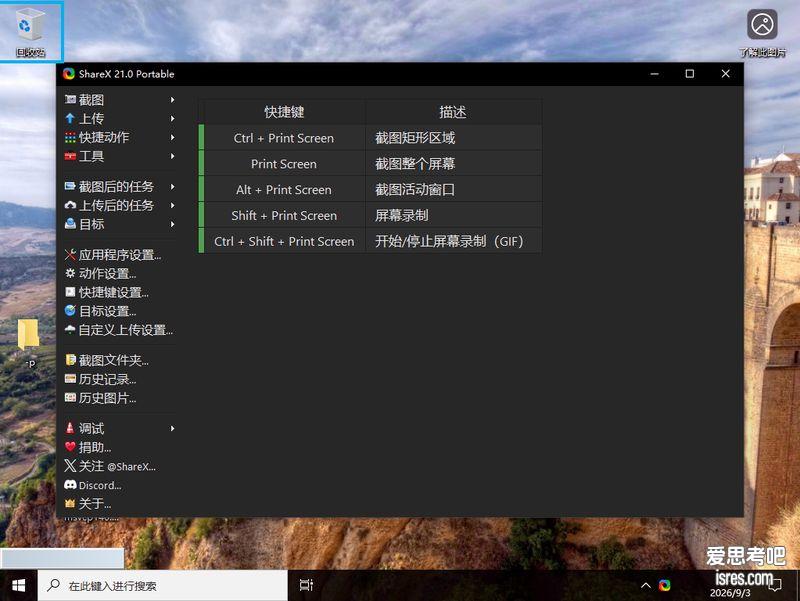Click the 快捷动作 grid icon
Image resolution: width=800 pixels, height=601 pixels.
pyautogui.click(x=70, y=137)
